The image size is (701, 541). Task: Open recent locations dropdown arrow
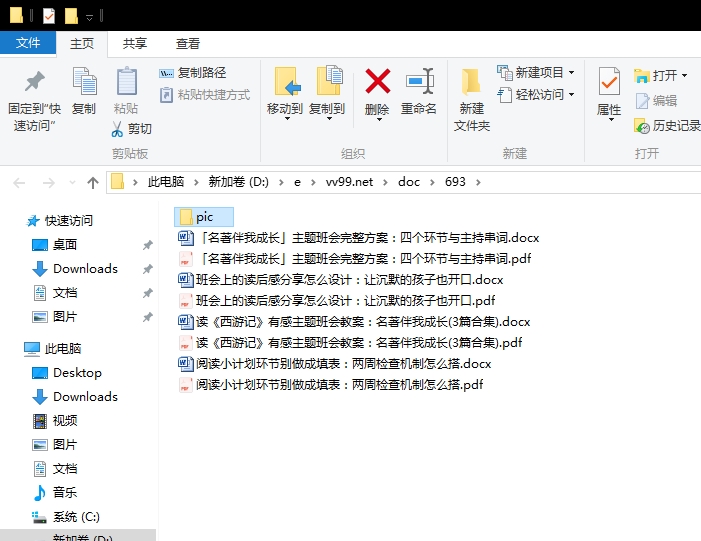[72, 182]
